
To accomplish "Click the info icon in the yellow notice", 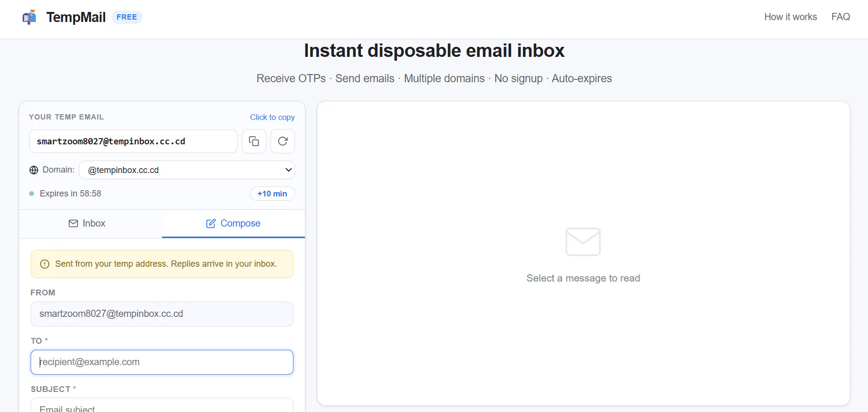I will (x=45, y=264).
